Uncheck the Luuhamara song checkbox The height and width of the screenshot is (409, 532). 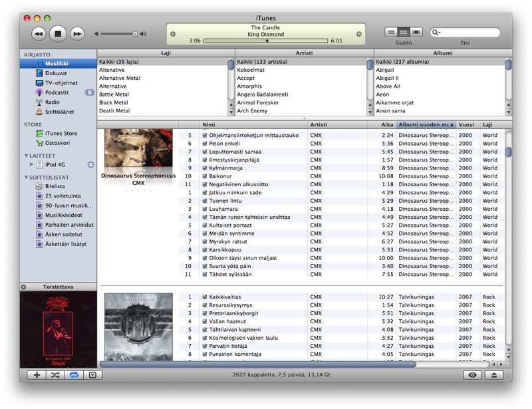click(x=205, y=209)
